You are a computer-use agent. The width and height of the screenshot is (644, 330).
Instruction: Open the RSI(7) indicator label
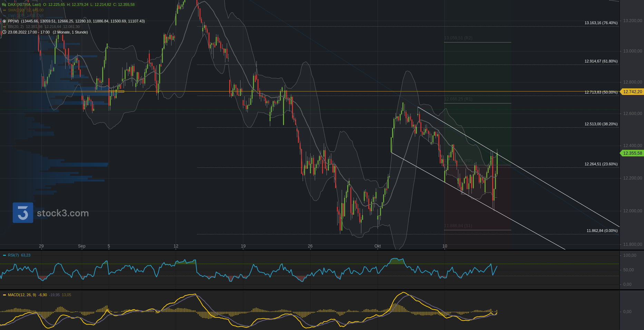pyautogui.click(x=13, y=255)
